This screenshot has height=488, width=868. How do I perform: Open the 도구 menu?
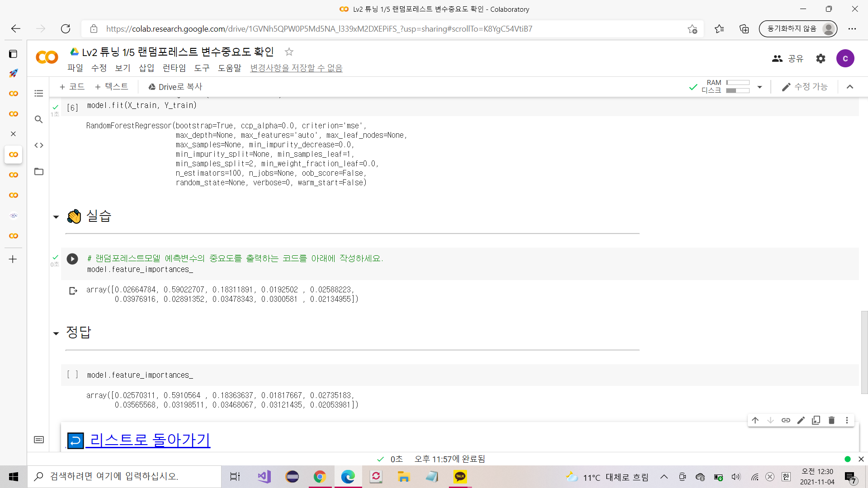(x=202, y=68)
